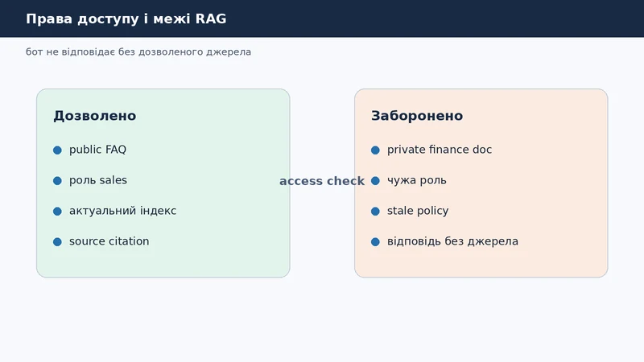Select the 'public FAQ' list item
The image size is (644, 362).
tap(97, 150)
